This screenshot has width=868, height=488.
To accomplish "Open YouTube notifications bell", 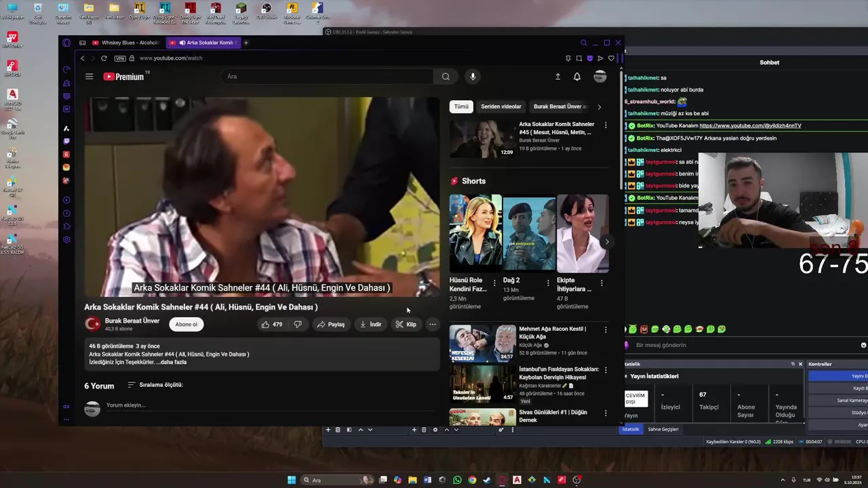I will point(577,77).
